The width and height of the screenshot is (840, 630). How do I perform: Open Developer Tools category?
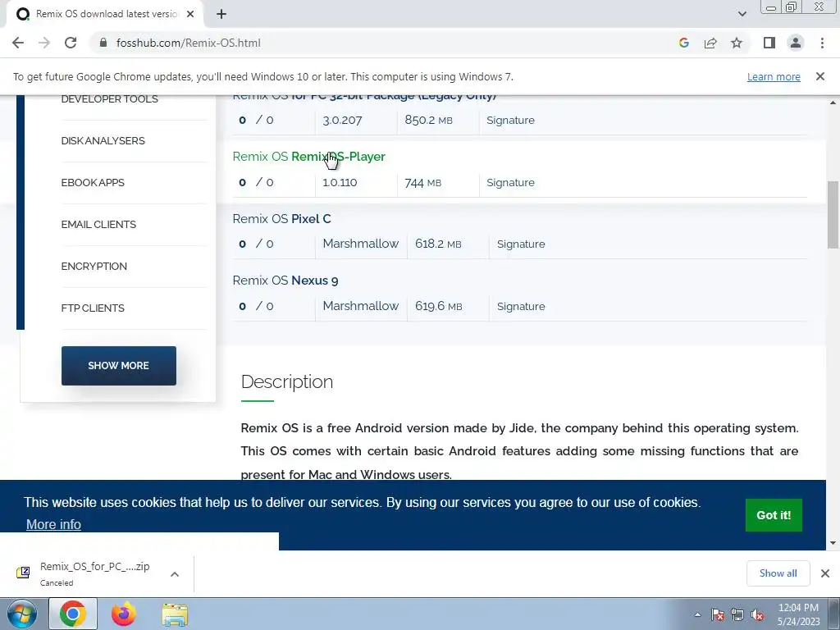(x=109, y=99)
